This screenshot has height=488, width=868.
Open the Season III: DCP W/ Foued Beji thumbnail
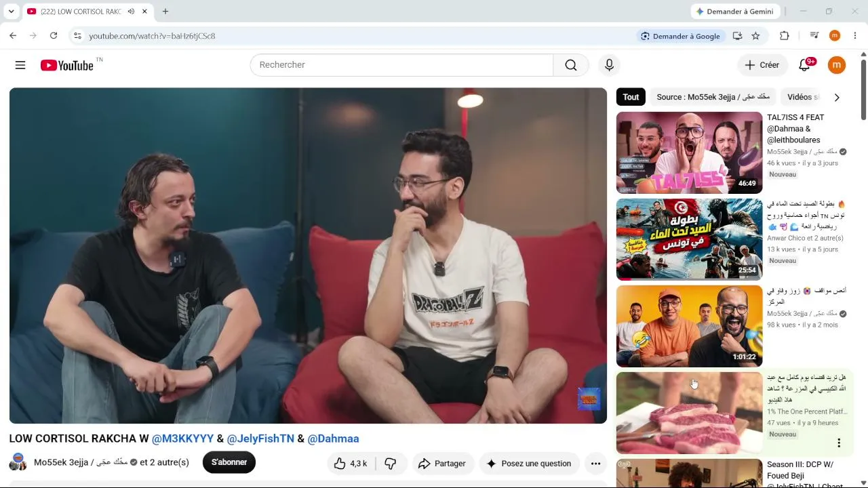point(689,473)
